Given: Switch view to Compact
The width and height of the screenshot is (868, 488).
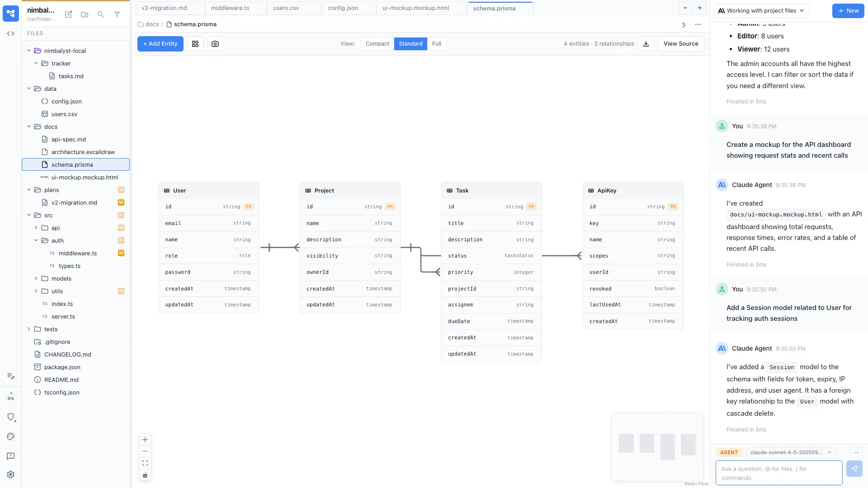Looking at the screenshot, I should tap(377, 43).
